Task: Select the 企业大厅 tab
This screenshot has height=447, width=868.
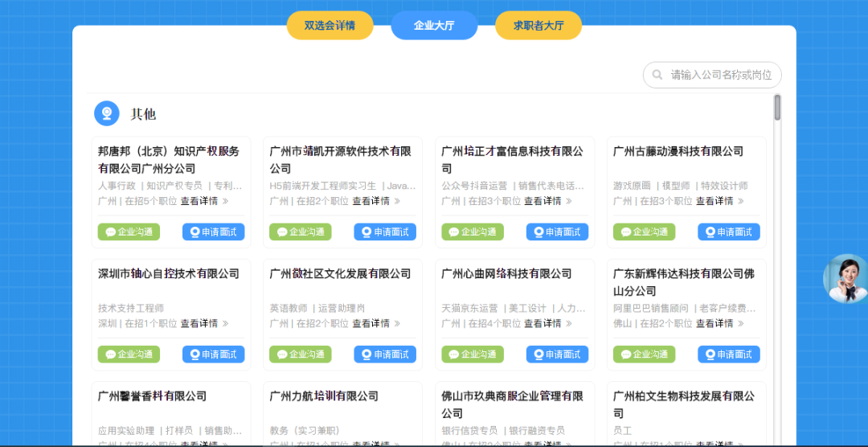Action: pyautogui.click(x=434, y=25)
